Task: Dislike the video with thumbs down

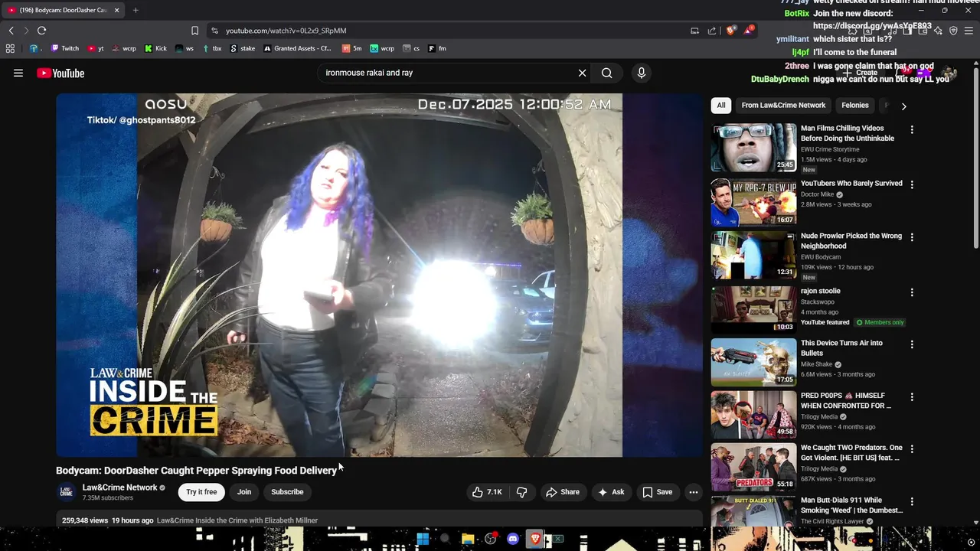Action: coord(521,492)
